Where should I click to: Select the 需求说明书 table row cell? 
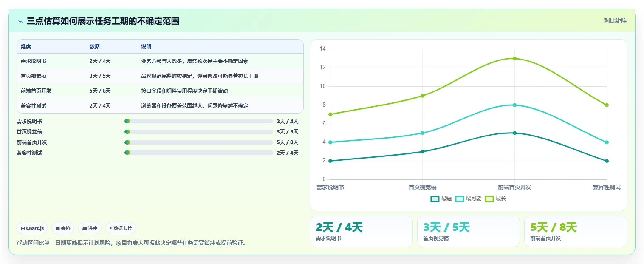point(34,61)
